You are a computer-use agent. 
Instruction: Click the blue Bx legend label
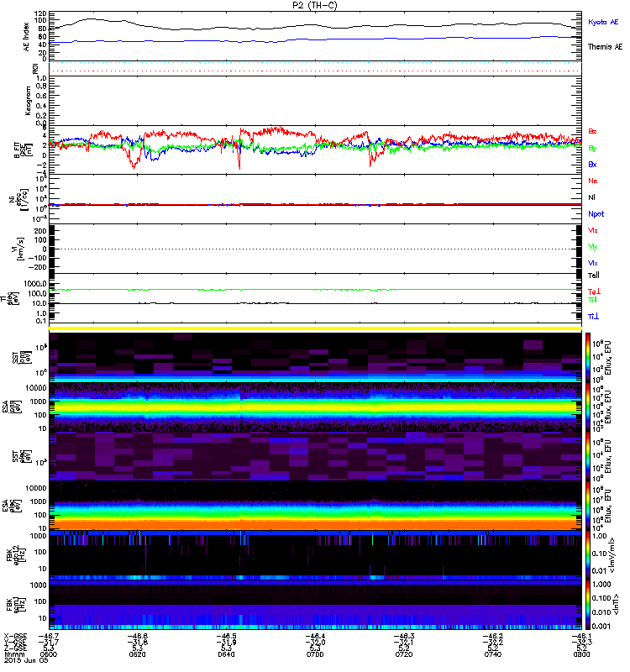(x=593, y=165)
